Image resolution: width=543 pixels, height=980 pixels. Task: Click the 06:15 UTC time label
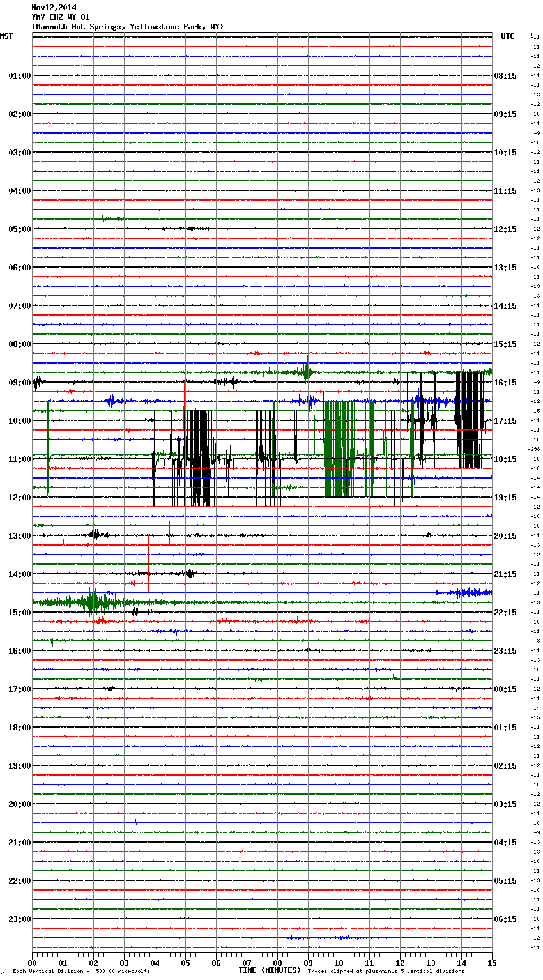(x=505, y=919)
